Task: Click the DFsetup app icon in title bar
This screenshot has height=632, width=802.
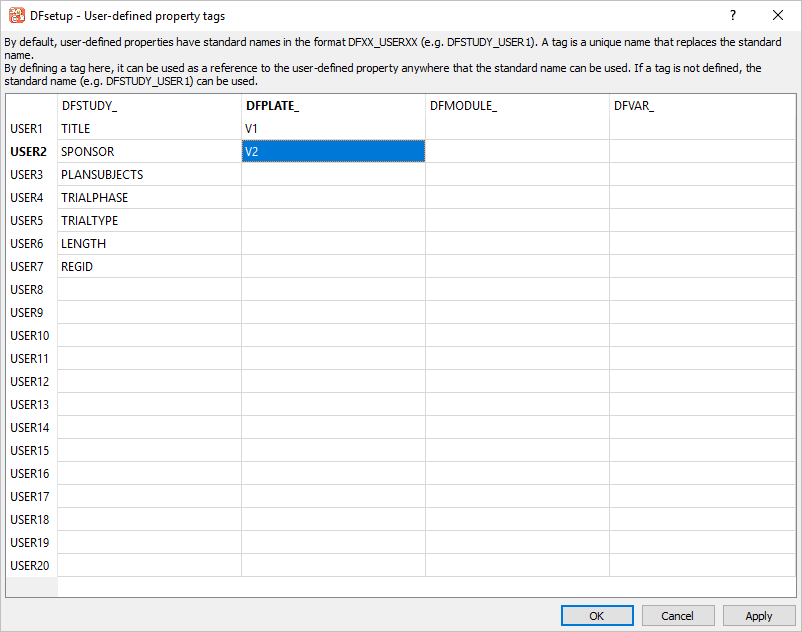Action: pos(17,15)
